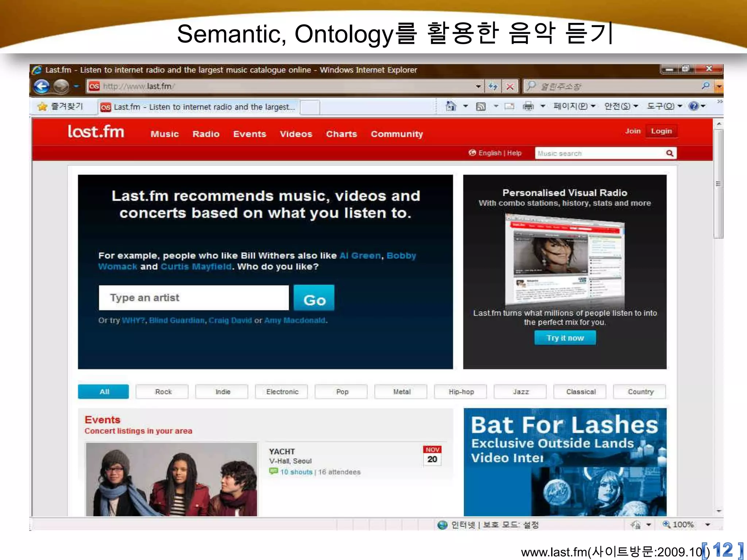Screen dimensions: 747x560
Task: Click the Amy Macdonald suggestion link
Action: click(x=295, y=320)
